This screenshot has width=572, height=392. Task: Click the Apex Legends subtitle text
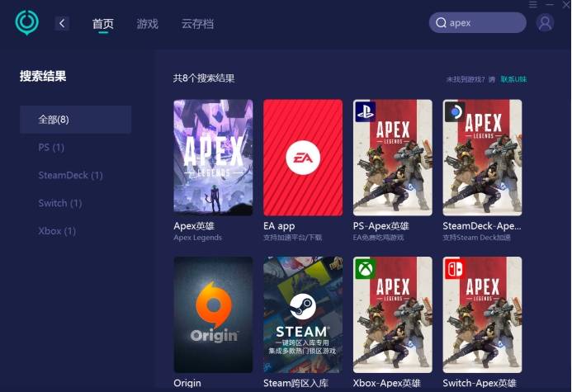(x=198, y=238)
